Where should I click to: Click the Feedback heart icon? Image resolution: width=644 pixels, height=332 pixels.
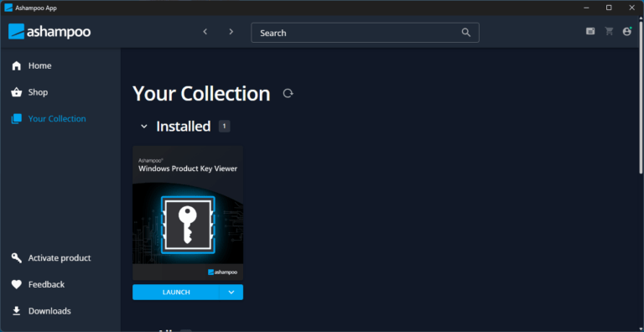[x=17, y=284]
